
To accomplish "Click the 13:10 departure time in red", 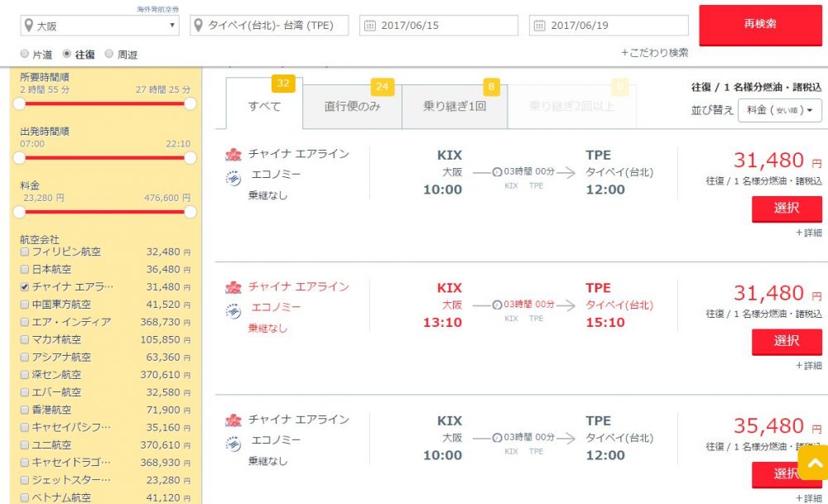I will pyautogui.click(x=442, y=323).
